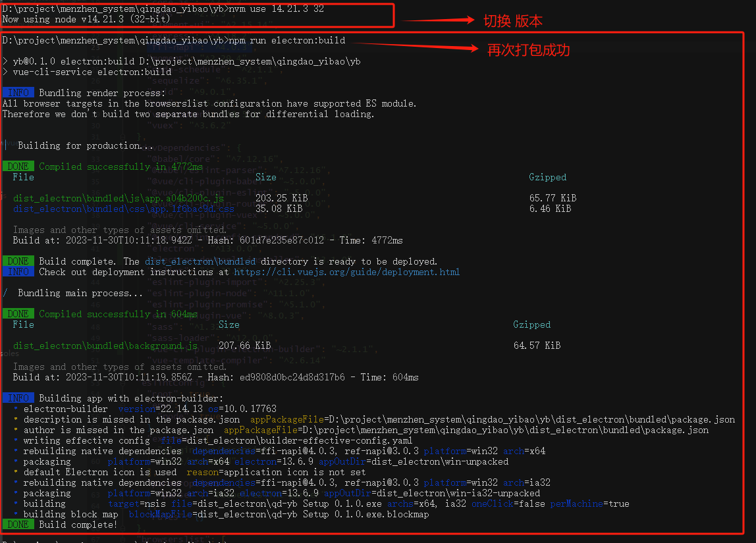The height and width of the screenshot is (543, 756).
Task: Click the first DONE status badge
Action: pos(18,166)
